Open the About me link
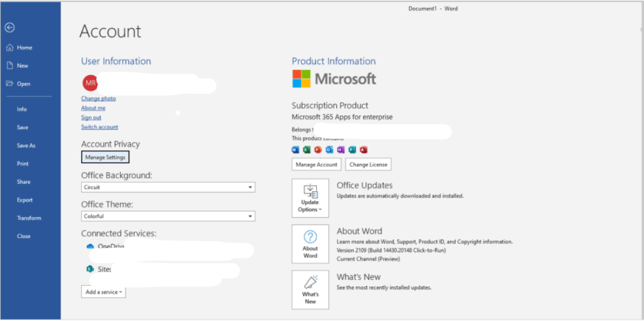 tap(93, 108)
